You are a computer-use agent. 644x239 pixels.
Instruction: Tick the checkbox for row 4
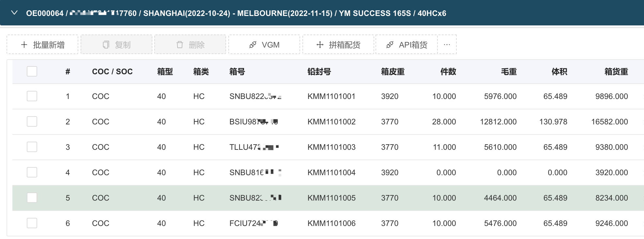tap(32, 172)
